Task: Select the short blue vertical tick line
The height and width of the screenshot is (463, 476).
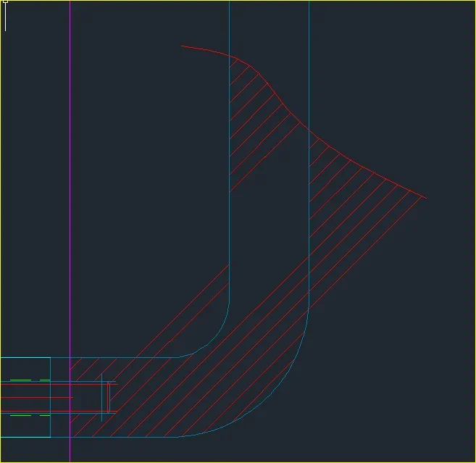Action: pos(101,398)
